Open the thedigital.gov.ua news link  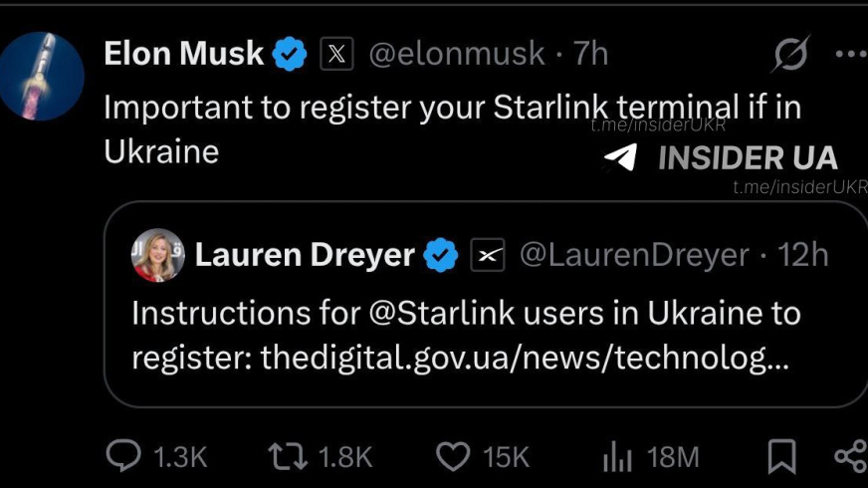click(x=525, y=358)
